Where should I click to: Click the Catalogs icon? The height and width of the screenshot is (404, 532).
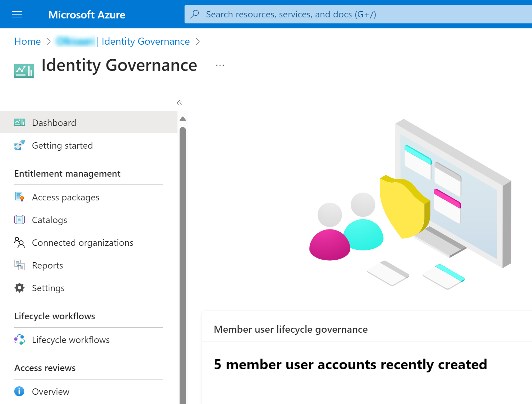(20, 220)
